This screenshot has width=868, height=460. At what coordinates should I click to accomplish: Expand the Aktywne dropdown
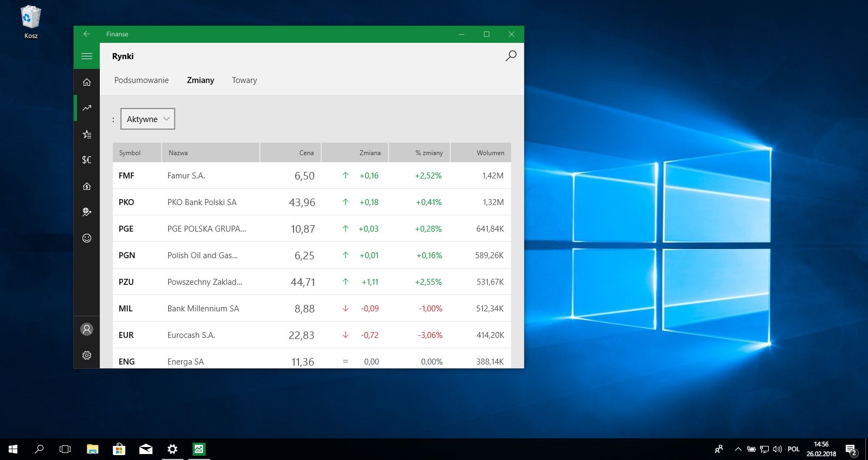pyautogui.click(x=148, y=119)
